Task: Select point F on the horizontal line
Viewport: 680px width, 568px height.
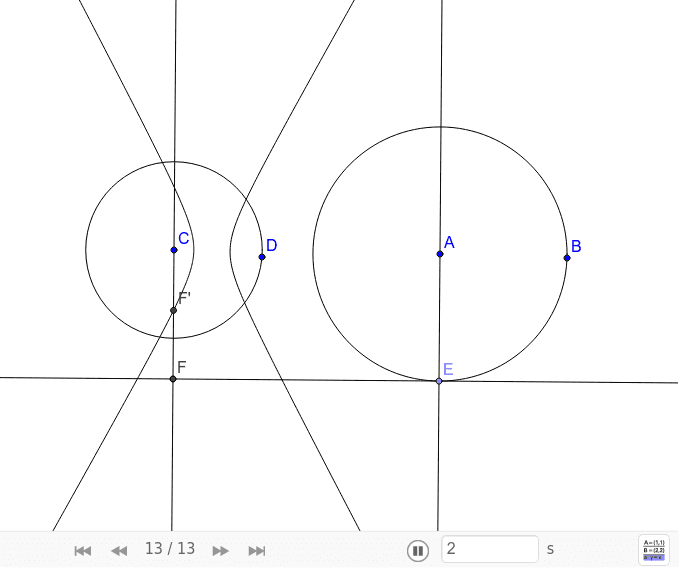Action: pos(173,379)
